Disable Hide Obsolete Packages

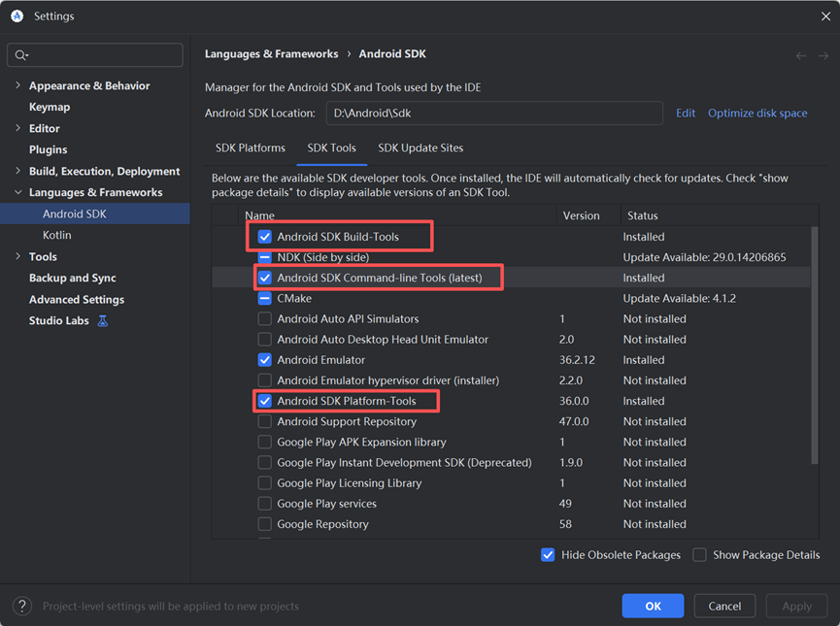548,555
